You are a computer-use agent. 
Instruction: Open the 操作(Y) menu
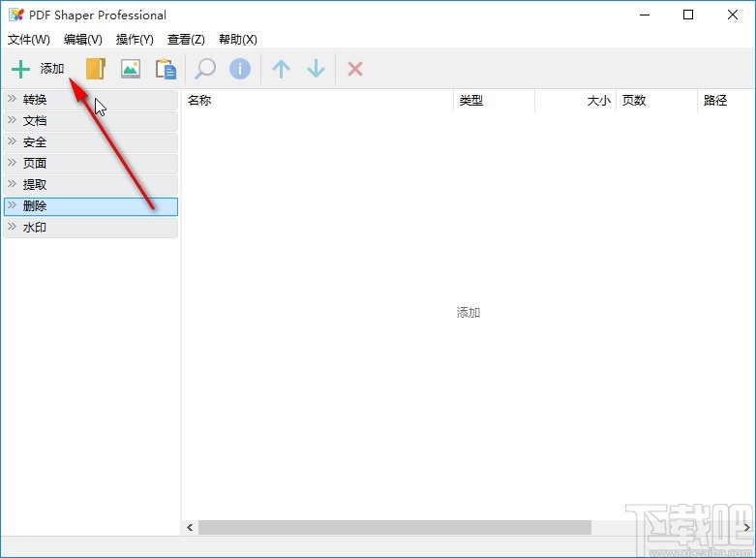point(135,39)
